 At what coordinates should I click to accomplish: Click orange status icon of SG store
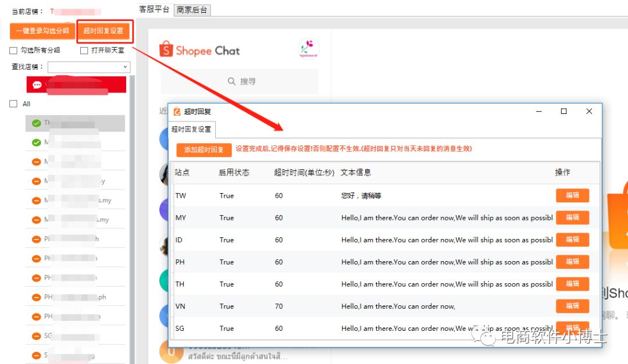pos(37,336)
